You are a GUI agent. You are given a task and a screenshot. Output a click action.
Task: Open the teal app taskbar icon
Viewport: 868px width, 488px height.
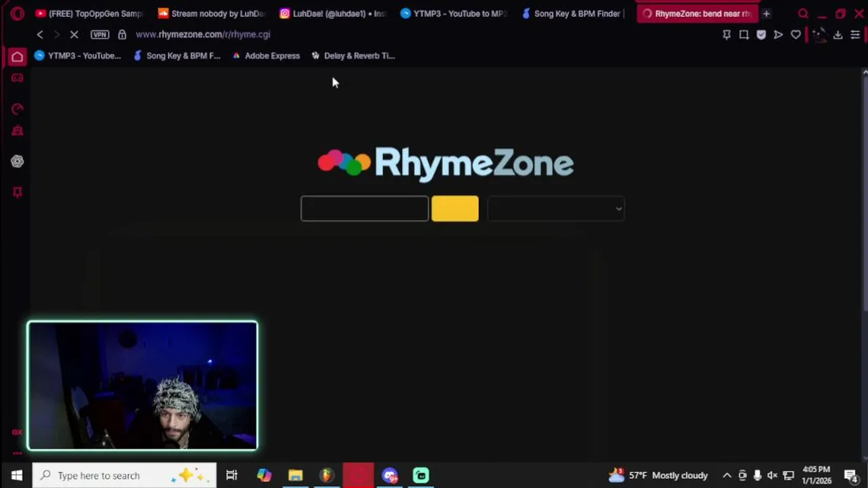coord(421,475)
